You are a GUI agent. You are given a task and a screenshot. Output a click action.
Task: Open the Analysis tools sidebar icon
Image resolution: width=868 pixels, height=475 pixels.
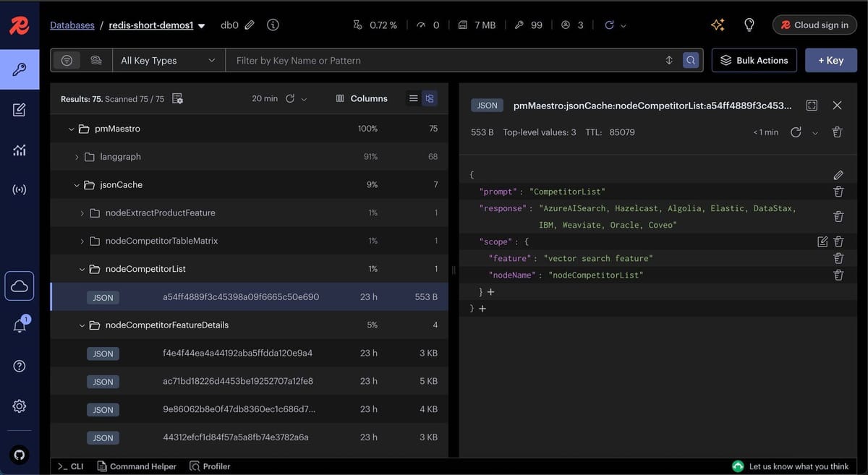20,150
